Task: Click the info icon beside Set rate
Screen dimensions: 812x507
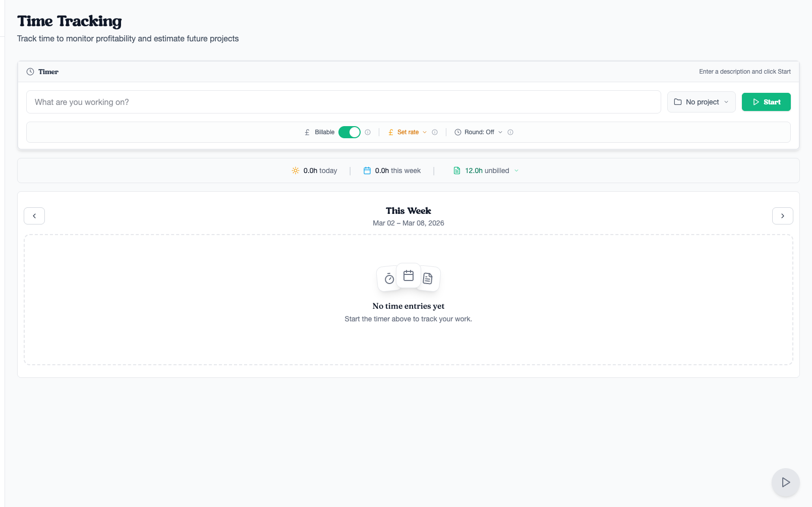Action: (435, 132)
